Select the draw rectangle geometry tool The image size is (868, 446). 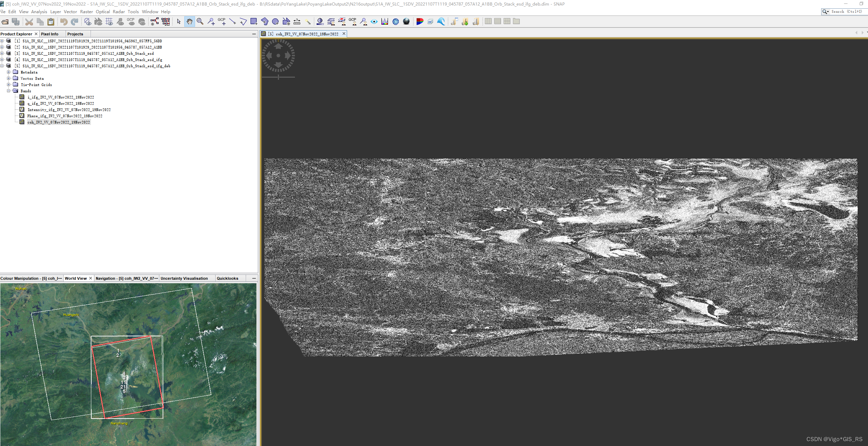(x=254, y=22)
